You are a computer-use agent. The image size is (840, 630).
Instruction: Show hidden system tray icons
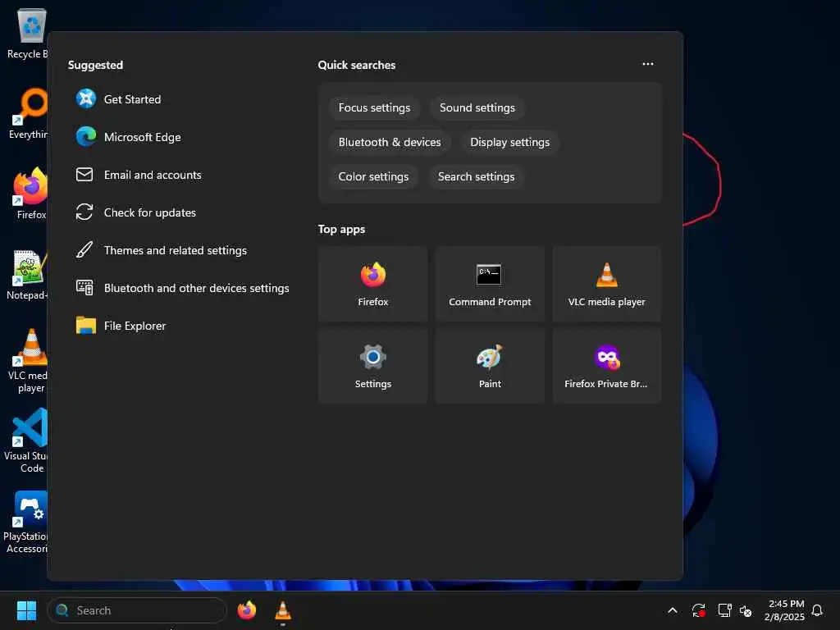tap(673, 610)
